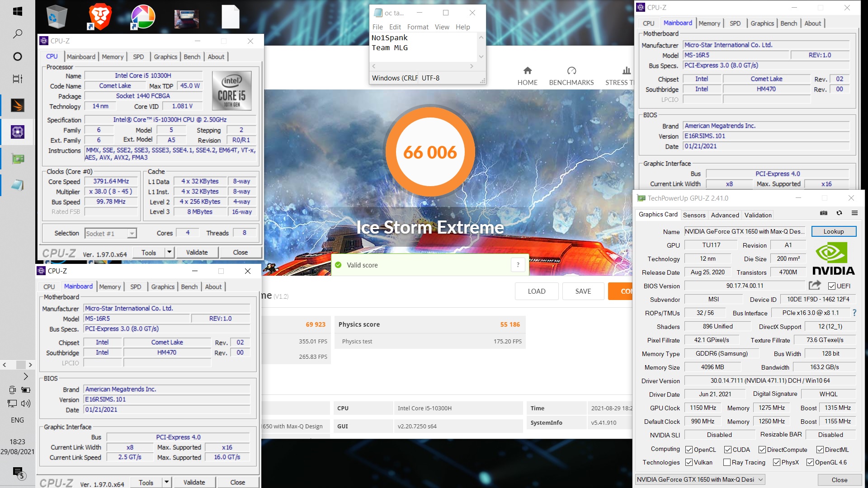Open the Socket #1 selection dropdown

tap(111, 233)
